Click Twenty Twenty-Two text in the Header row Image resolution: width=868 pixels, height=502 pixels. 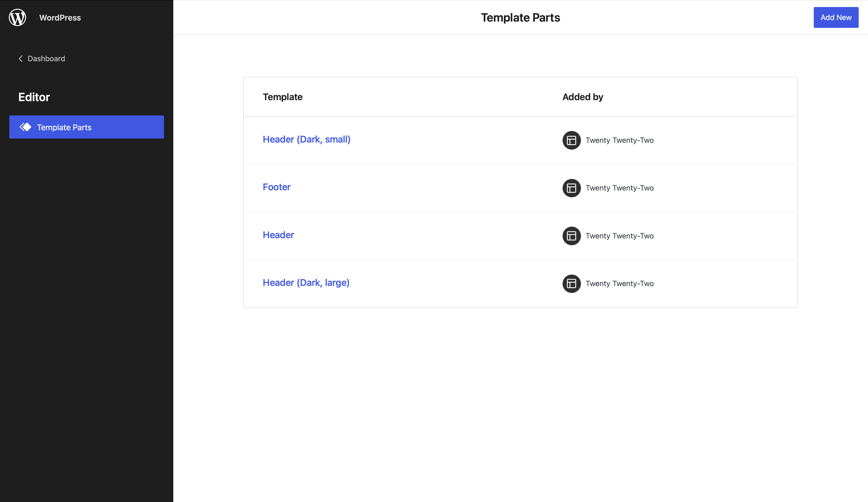620,236
